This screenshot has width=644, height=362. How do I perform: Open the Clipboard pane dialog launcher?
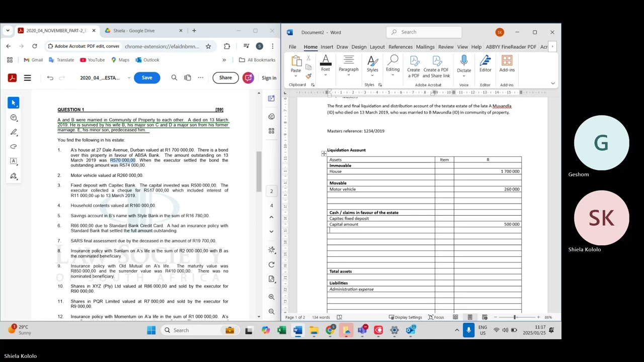coord(312,85)
